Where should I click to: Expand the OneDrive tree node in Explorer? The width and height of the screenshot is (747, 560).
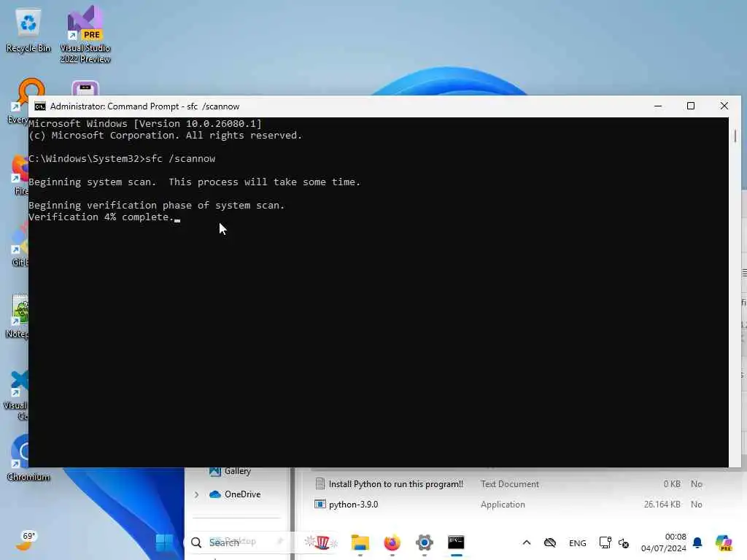[x=196, y=494]
